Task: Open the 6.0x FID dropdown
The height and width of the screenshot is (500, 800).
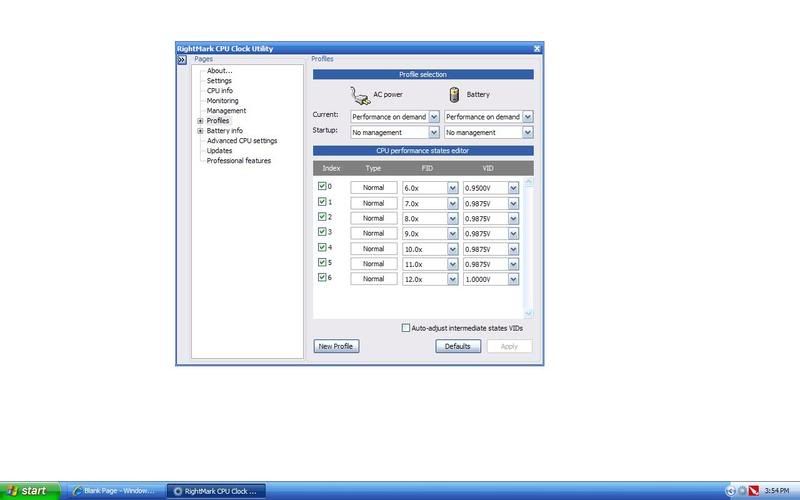Action: 453,188
